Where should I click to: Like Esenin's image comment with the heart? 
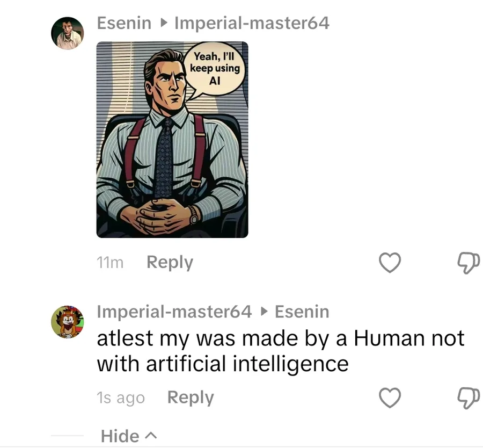coord(390,263)
